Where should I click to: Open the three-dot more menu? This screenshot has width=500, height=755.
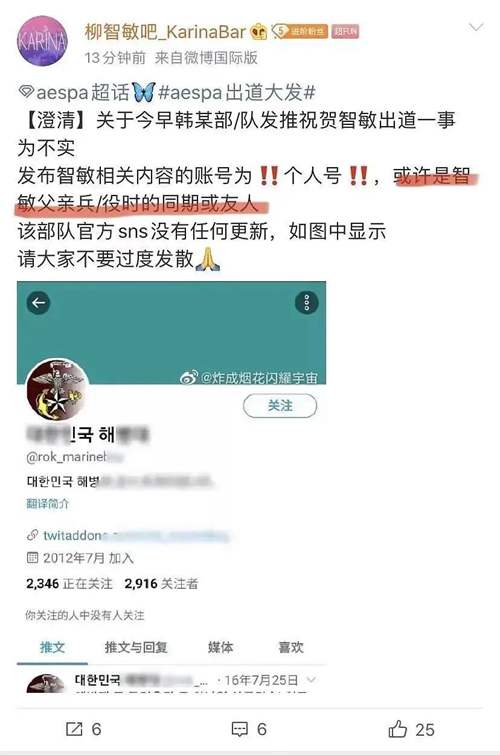[306, 303]
